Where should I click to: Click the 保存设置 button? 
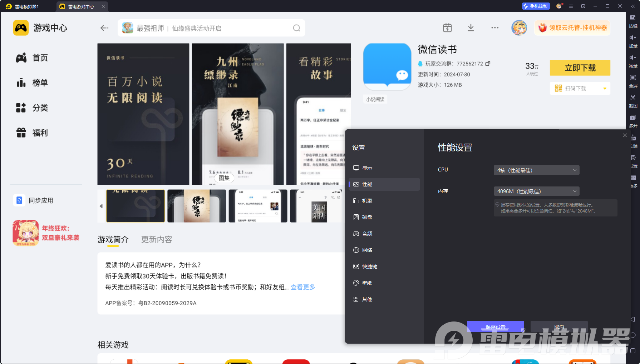coord(496,326)
